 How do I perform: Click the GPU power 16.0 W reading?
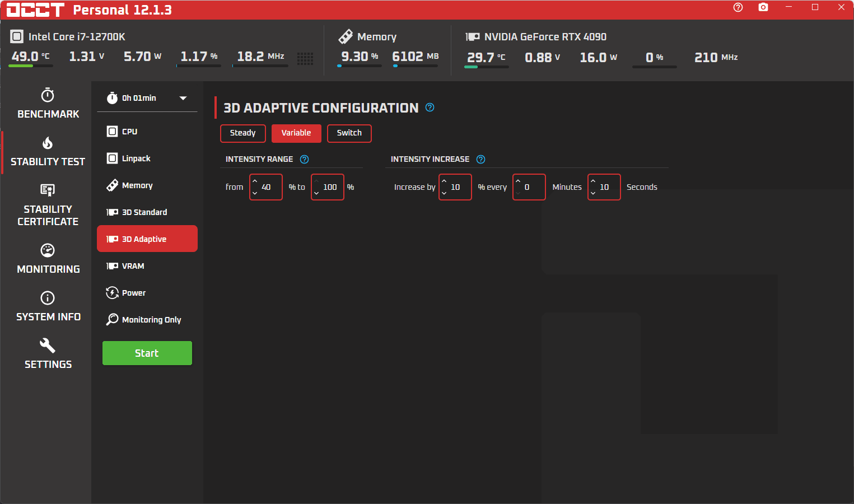pyautogui.click(x=599, y=58)
